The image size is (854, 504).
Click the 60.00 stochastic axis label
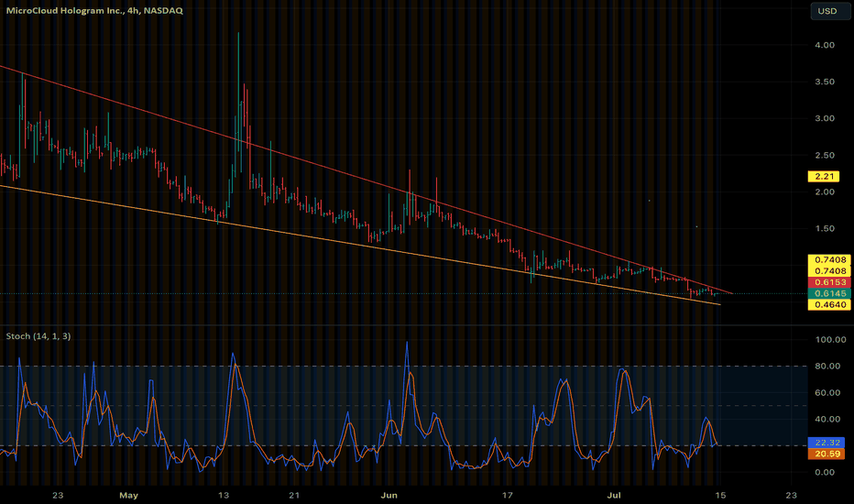827,393
